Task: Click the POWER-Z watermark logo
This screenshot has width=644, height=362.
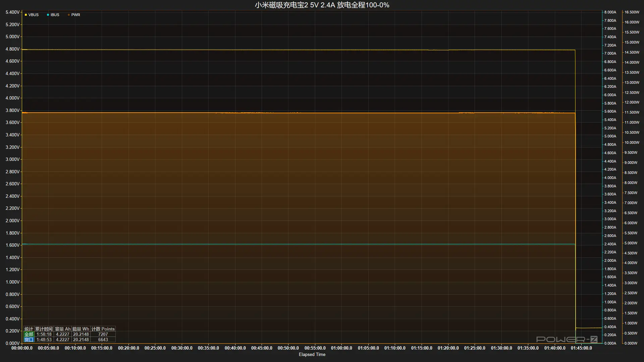Action: [567, 339]
